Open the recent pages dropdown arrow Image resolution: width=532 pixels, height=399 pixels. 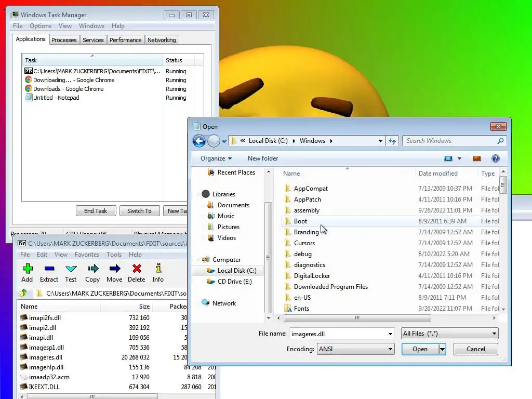pos(224,141)
